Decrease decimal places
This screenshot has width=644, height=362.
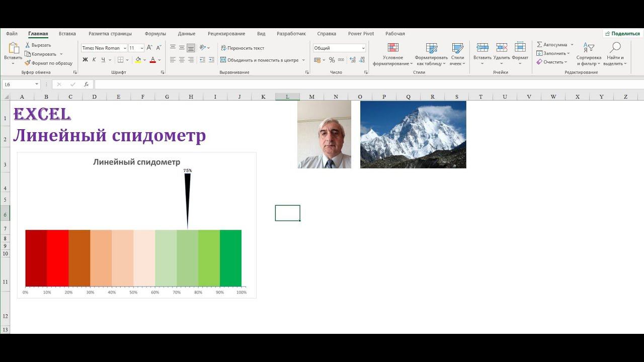(x=362, y=60)
